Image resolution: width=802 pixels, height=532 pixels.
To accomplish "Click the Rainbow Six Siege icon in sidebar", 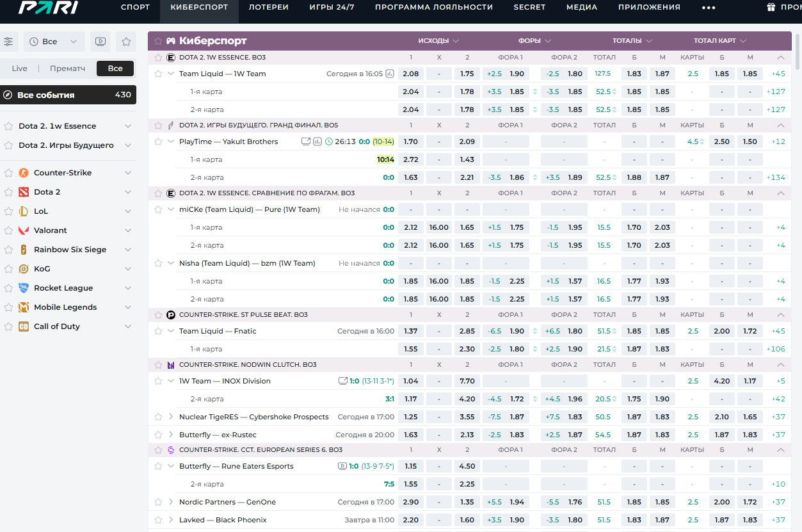I will (x=24, y=250).
